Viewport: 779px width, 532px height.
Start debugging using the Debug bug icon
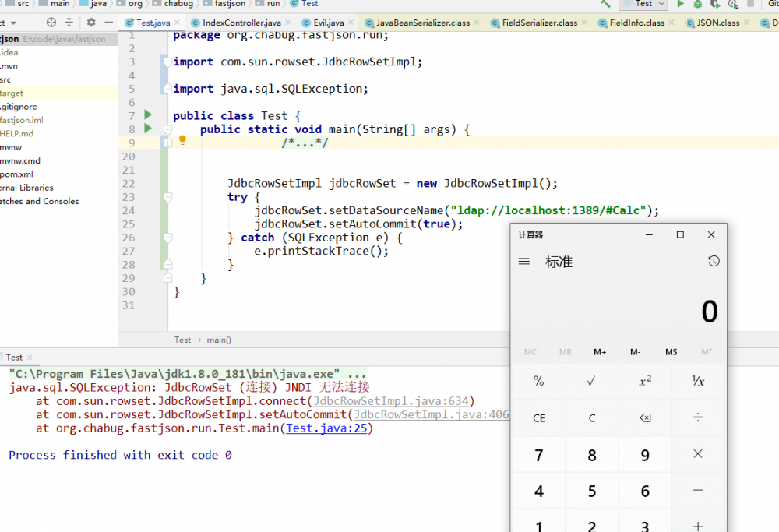(698, 5)
